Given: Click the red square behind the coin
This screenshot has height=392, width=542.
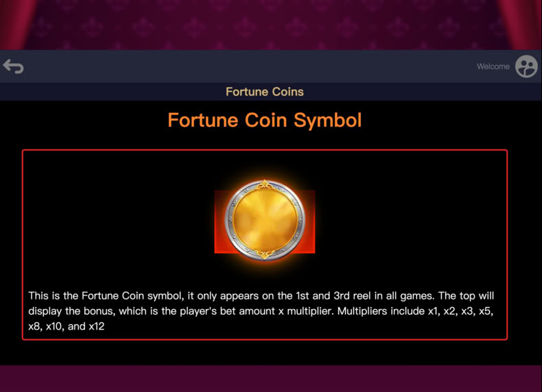Looking at the screenshot, I should tap(220, 242).
